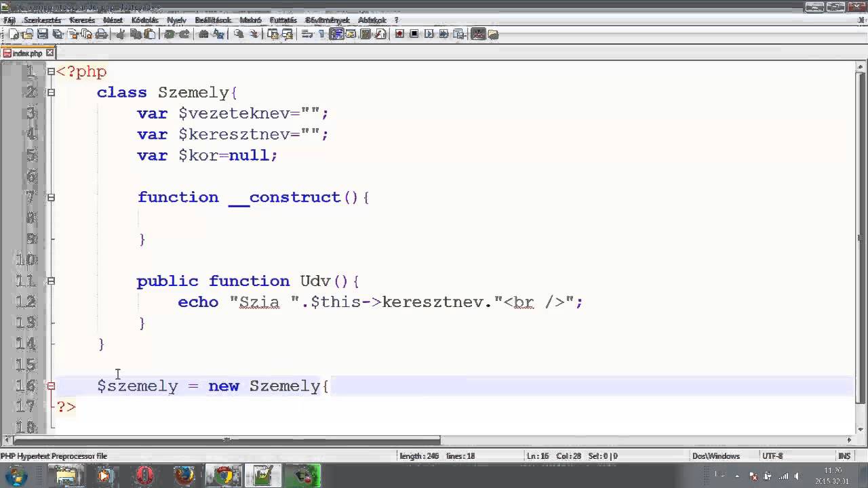
Task: Switch to Firefox in taskbar
Action: [184, 476]
